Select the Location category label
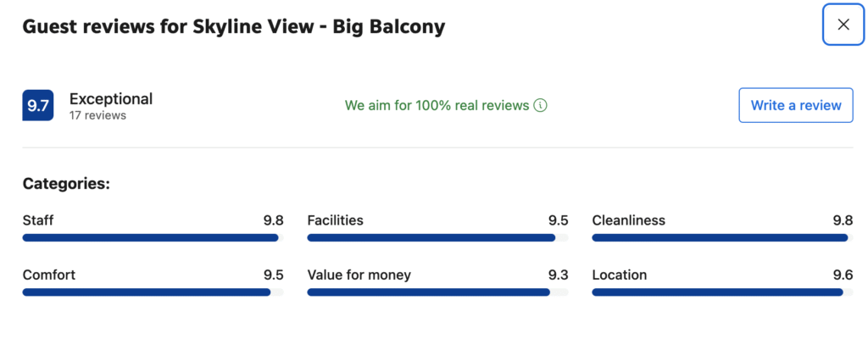 point(619,275)
